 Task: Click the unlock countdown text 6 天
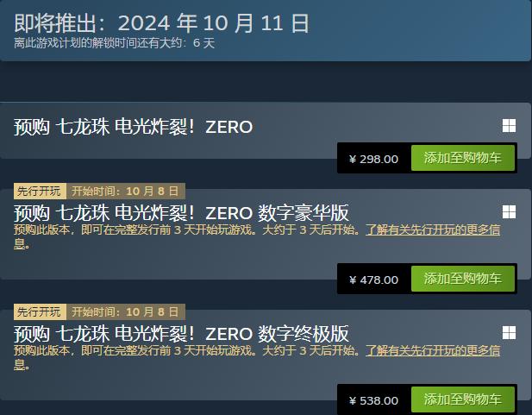(x=203, y=43)
